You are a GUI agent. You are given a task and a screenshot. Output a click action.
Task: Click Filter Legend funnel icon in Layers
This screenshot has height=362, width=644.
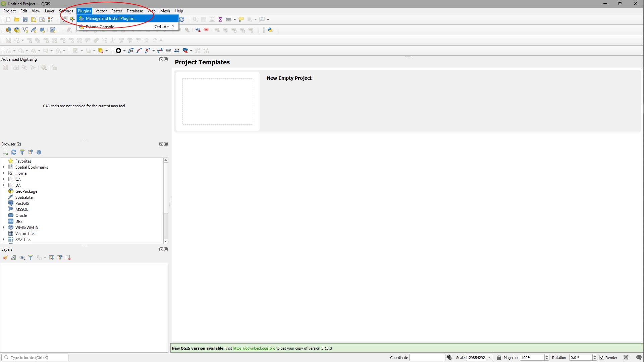(31, 257)
